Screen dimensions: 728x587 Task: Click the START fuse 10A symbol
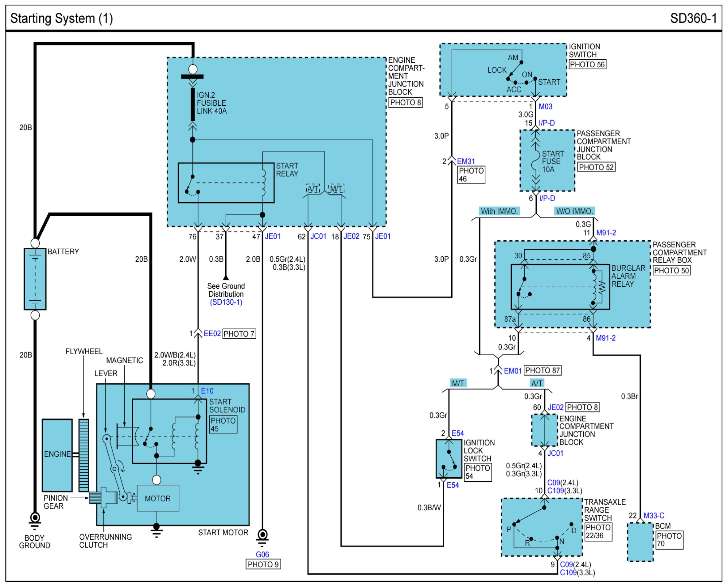coord(535,161)
